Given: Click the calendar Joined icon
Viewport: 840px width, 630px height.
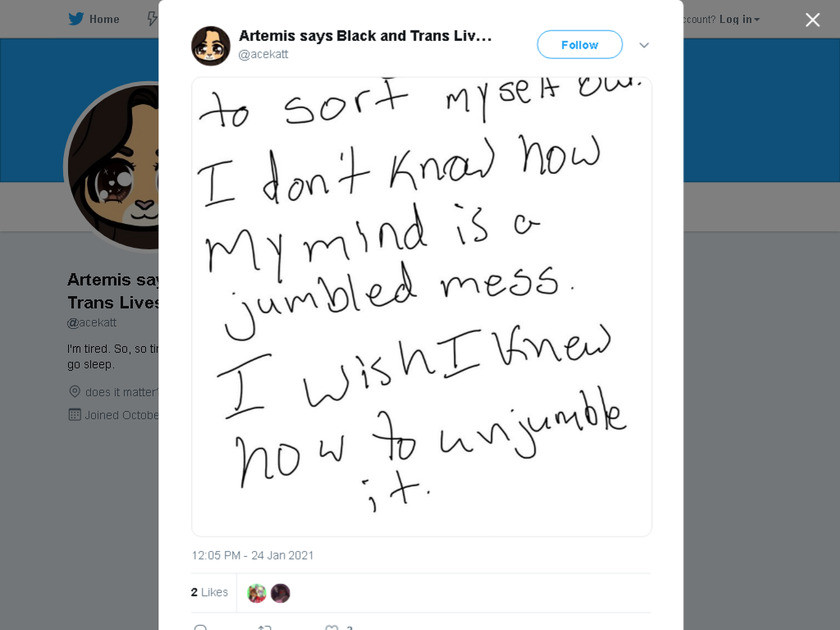Looking at the screenshot, I should (75, 414).
